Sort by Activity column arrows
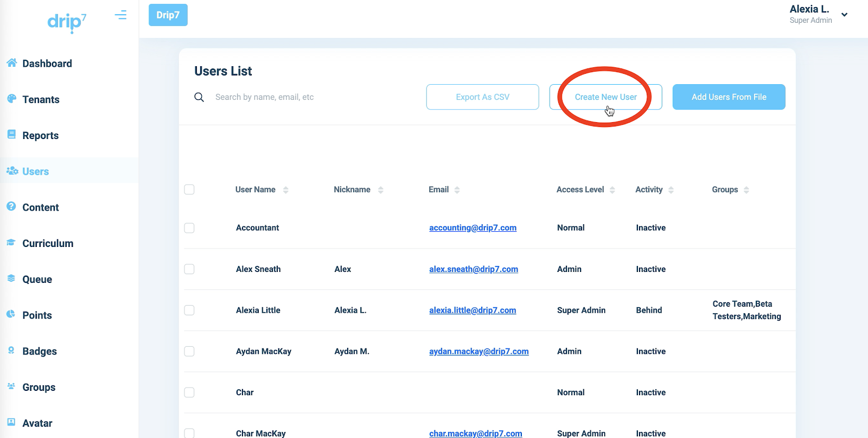Viewport: 868px width, 438px height. pyautogui.click(x=671, y=190)
